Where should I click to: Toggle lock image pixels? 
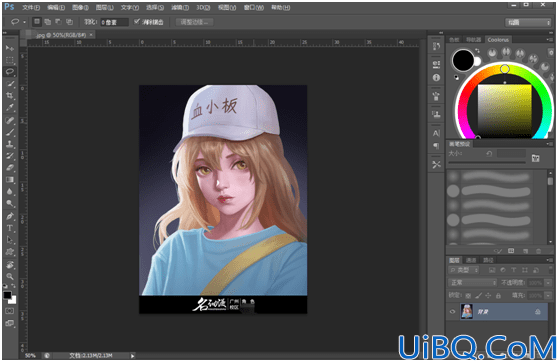click(479, 295)
